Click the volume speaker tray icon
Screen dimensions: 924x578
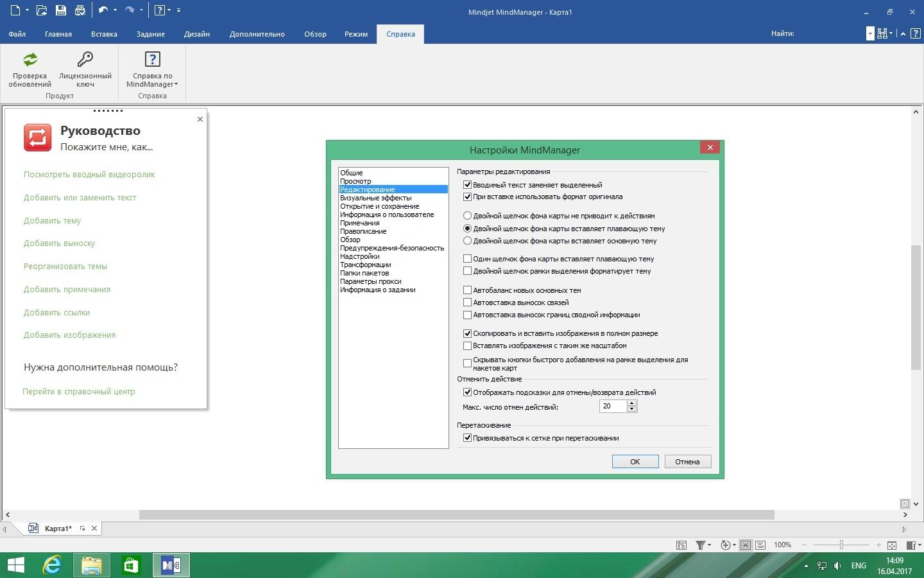coord(837,566)
